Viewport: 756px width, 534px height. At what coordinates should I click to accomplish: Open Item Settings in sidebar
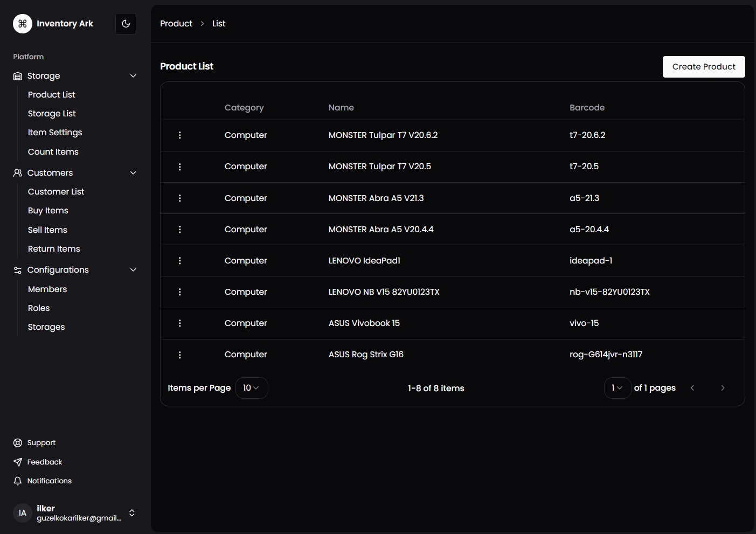[55, 133]
